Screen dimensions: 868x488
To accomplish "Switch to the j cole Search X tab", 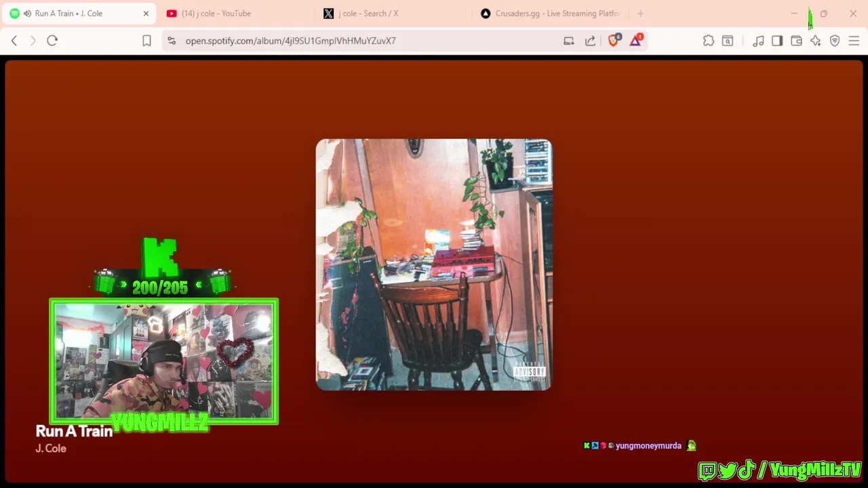I will click(392, 14).
